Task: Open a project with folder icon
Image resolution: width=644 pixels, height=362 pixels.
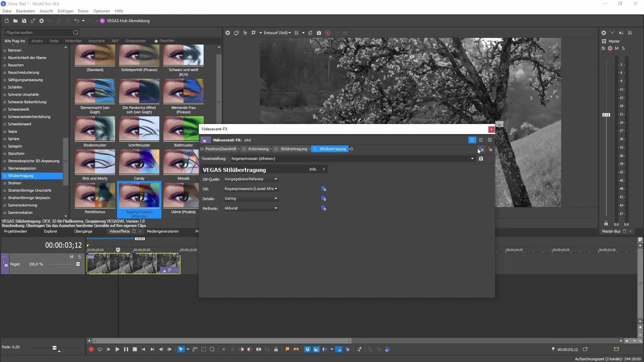Action: pyautogui.click(x=15, y=21)
